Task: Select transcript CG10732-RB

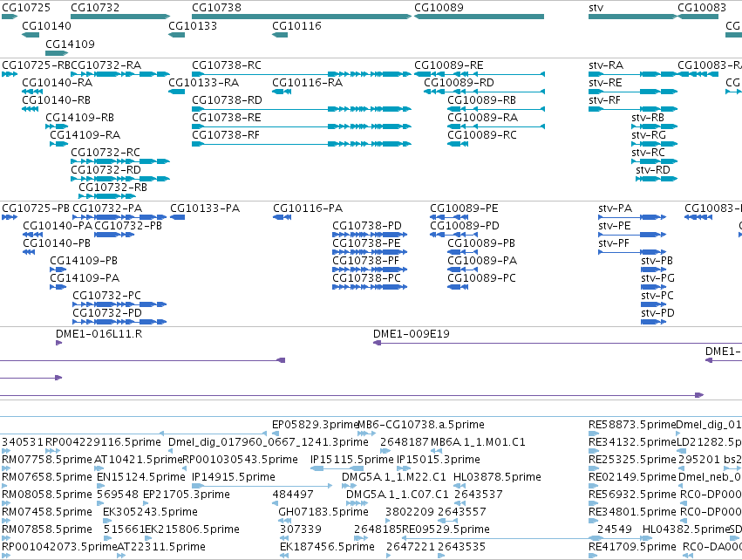Action: (x=107, y=196)
